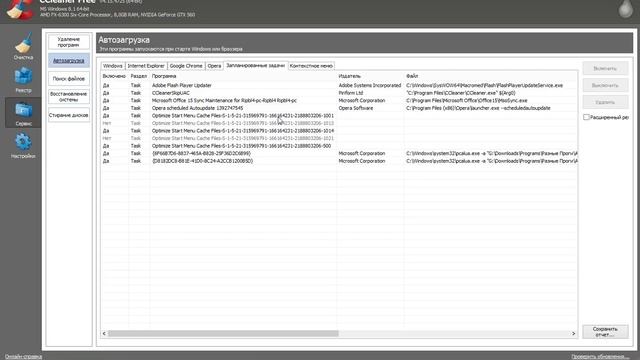
Task: Select the {D8182DC8-...} task row
Action: (x=339, y=161)
